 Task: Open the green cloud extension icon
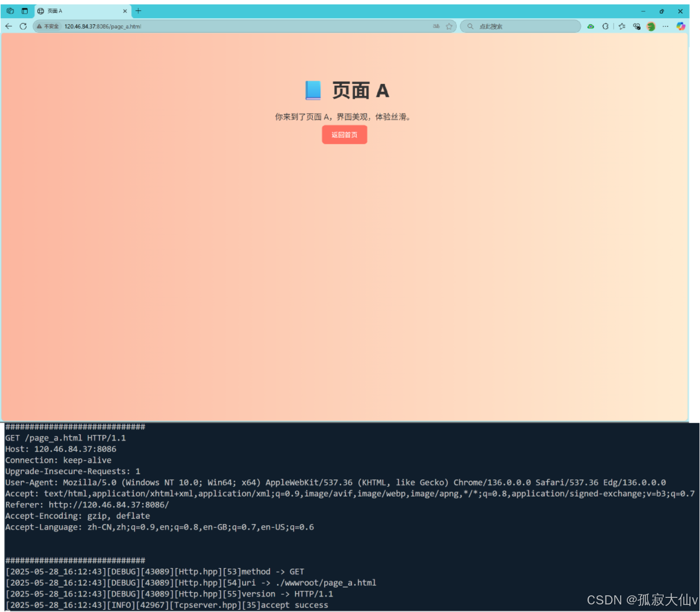590,26
